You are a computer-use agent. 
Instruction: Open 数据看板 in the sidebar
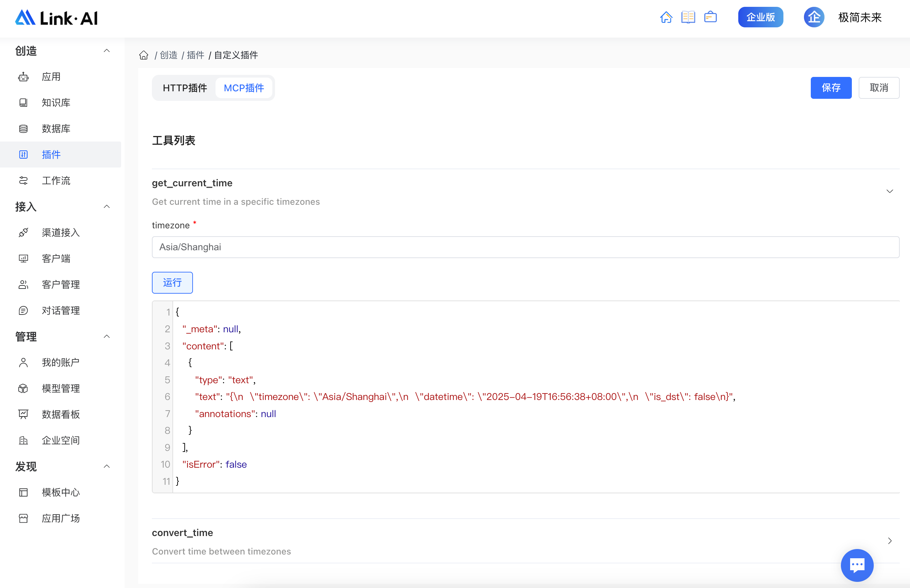[60, 414]
